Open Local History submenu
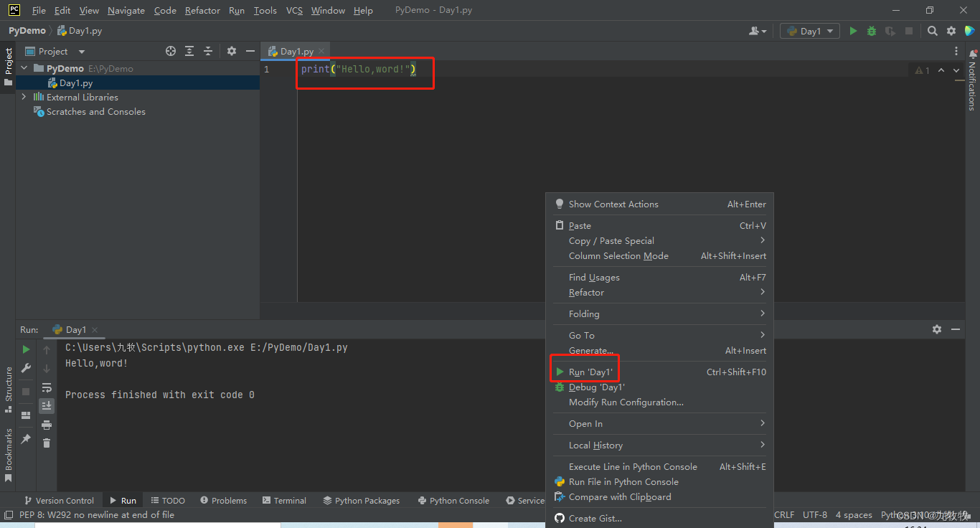980x528 pixels. click(x=660, y=445)
